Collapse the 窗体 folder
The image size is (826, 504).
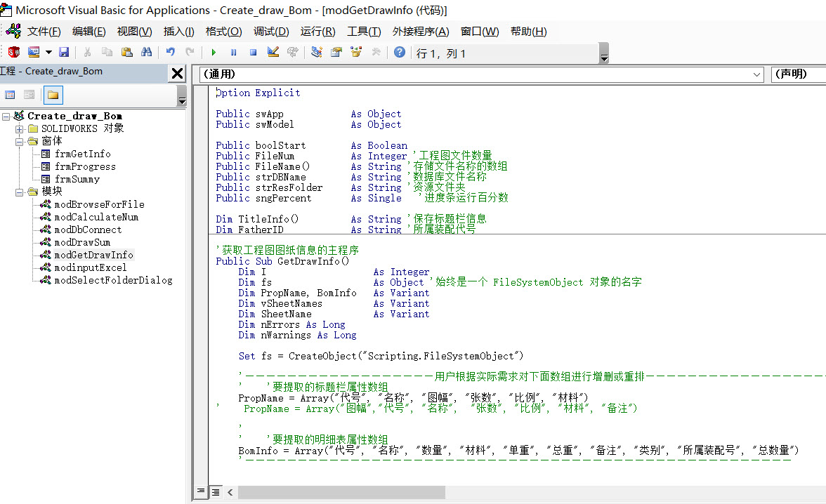click(19, 142)
